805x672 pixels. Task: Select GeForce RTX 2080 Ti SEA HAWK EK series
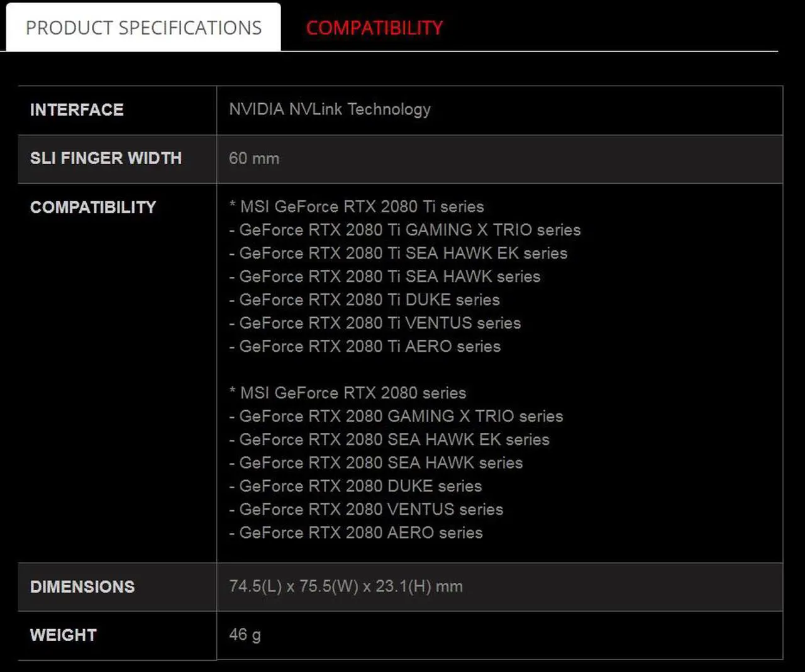[x=399, y=253]
